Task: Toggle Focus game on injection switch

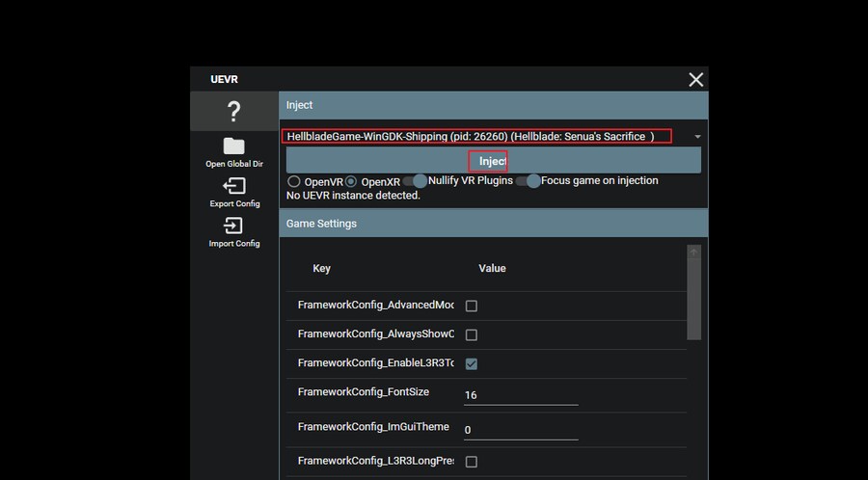Action: (x=528, y=181)
